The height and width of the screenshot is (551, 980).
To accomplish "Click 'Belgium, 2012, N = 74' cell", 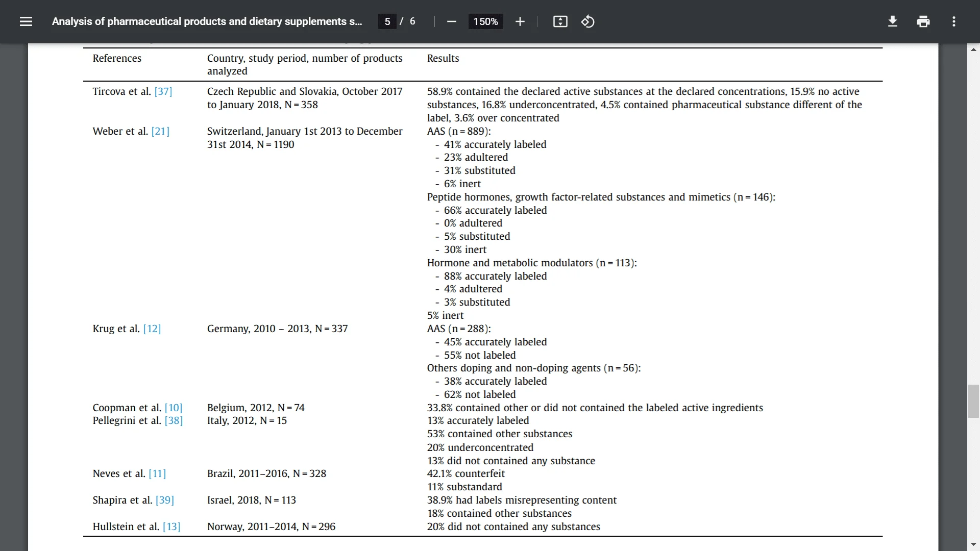I will (256, 408).
